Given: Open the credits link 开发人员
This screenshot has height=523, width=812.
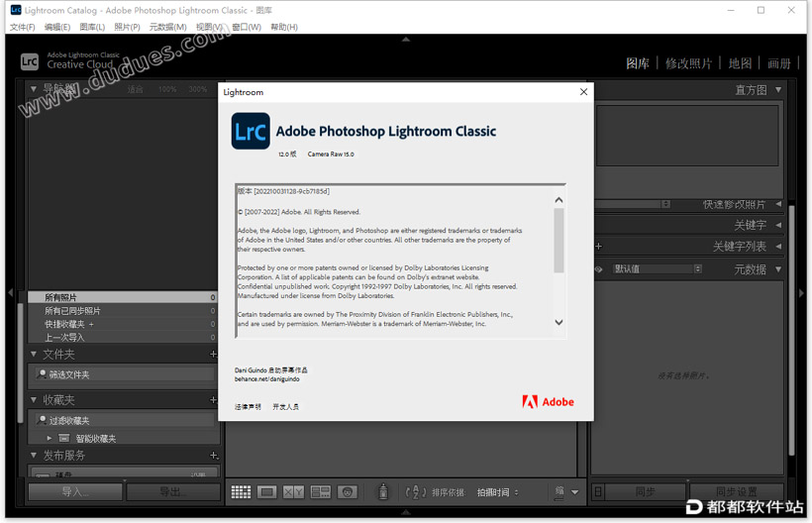Looking at the screenshot, I should pos(286,407).
